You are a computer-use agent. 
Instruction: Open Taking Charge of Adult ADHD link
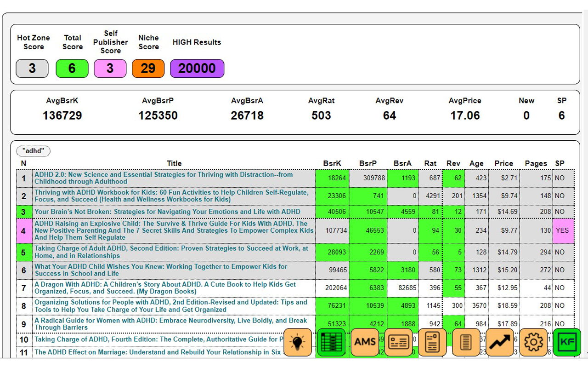click(171, 252)
